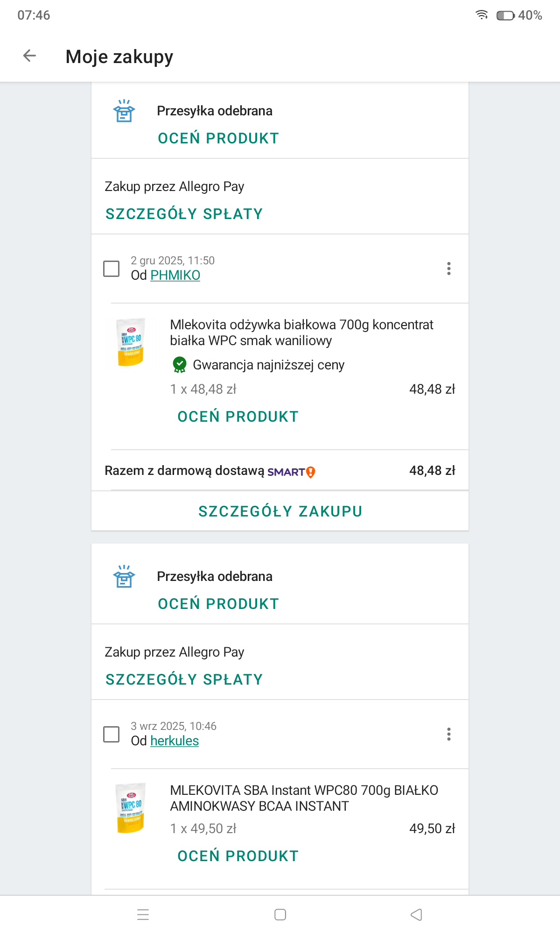Tap OCEŃ PRODUKT under Mlekovita vanilla protein
The height and width of the screenshot is (934, 560).
pyautogui.click(x=238, y=417)
